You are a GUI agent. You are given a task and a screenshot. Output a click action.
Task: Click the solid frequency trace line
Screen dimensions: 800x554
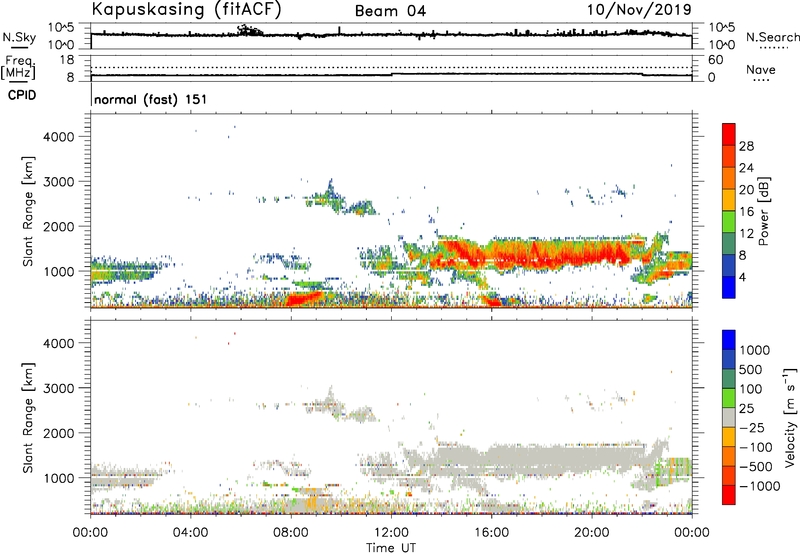click(x=391, y=75)
